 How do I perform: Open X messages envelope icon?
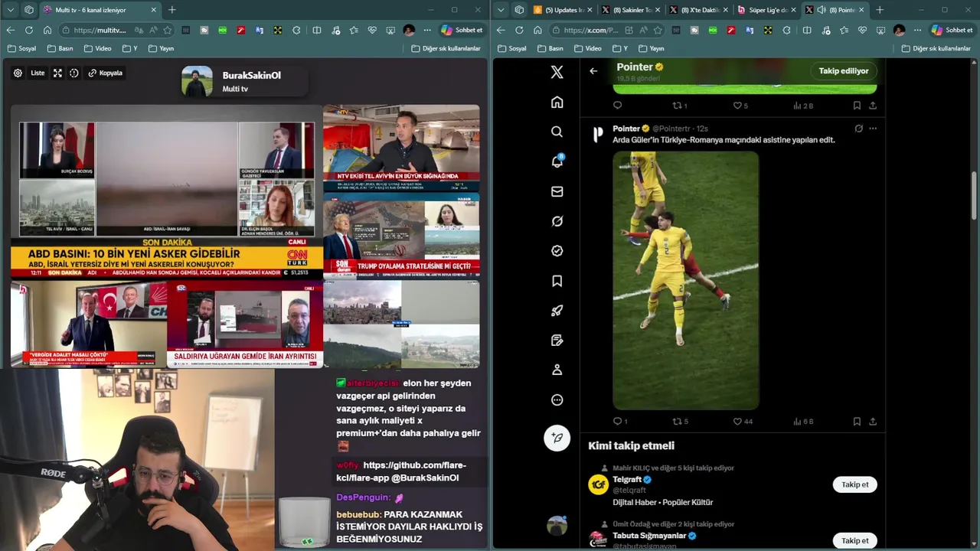click(x=557, y=191)
